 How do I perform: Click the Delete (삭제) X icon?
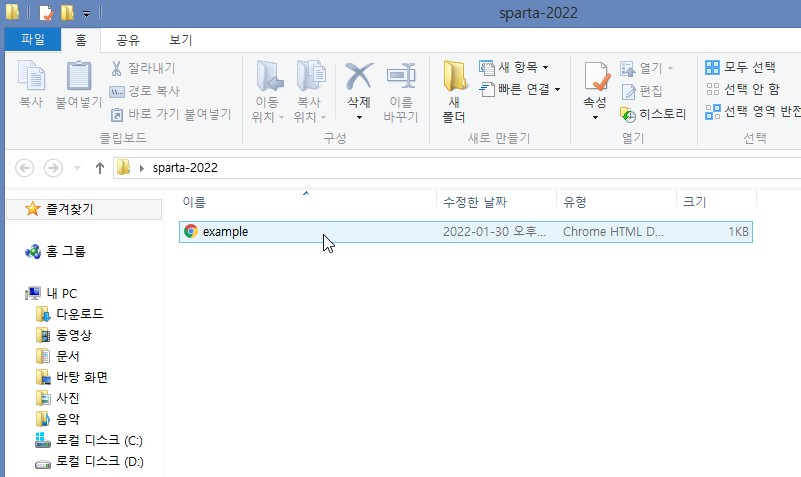point(359,77)
